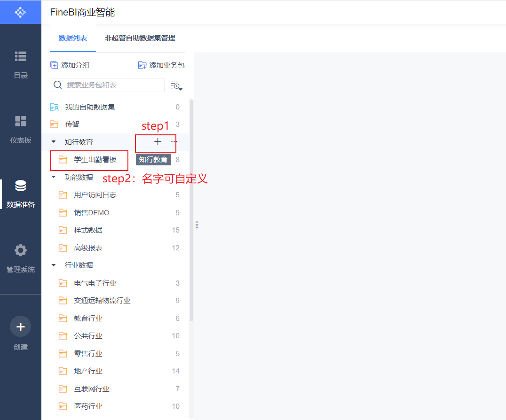Select 我的自助数据集 row text
Screen dimensions: 506x420
pyautogui.click(x=90, y=107)
